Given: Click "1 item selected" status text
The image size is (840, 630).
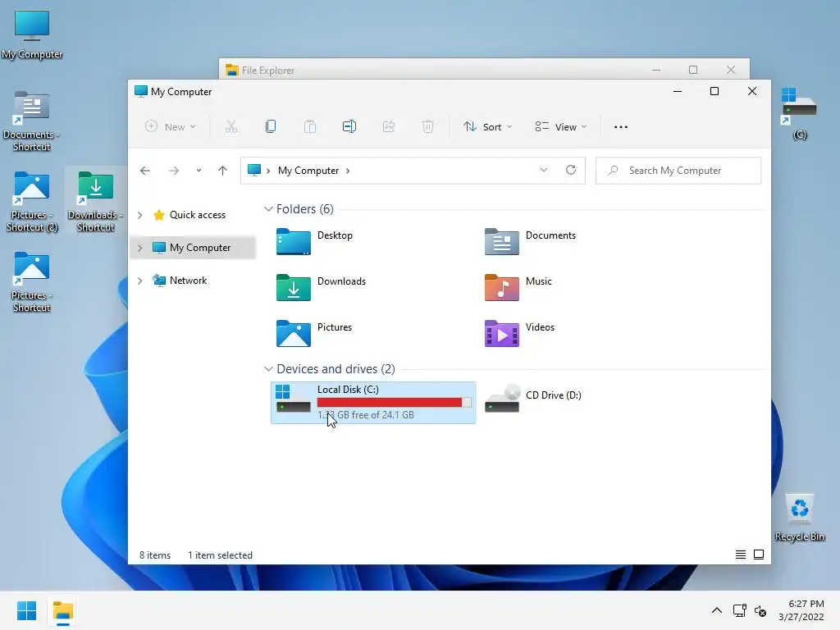Looking at the screenshot, I should 220,555.
